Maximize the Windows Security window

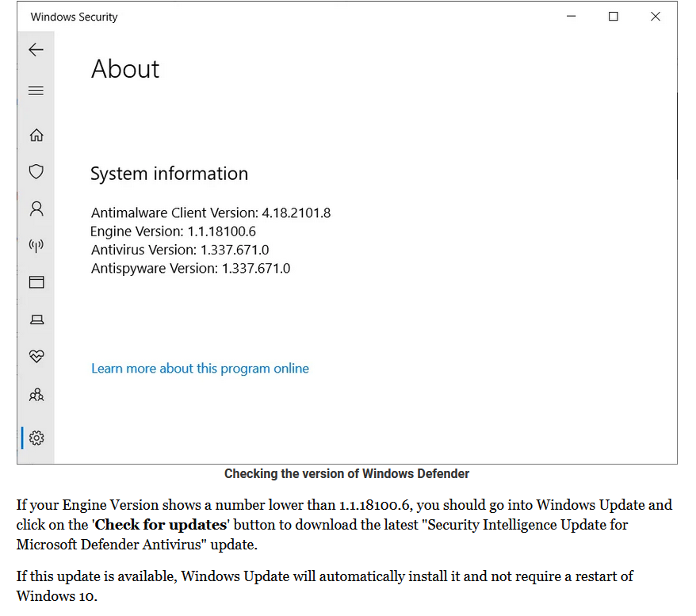613,17
